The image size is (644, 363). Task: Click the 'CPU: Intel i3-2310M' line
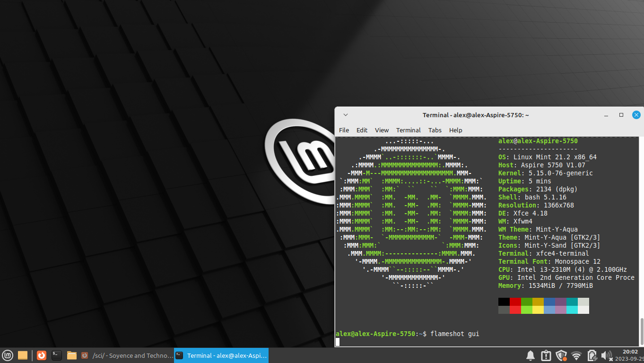[x=563, y=269]
